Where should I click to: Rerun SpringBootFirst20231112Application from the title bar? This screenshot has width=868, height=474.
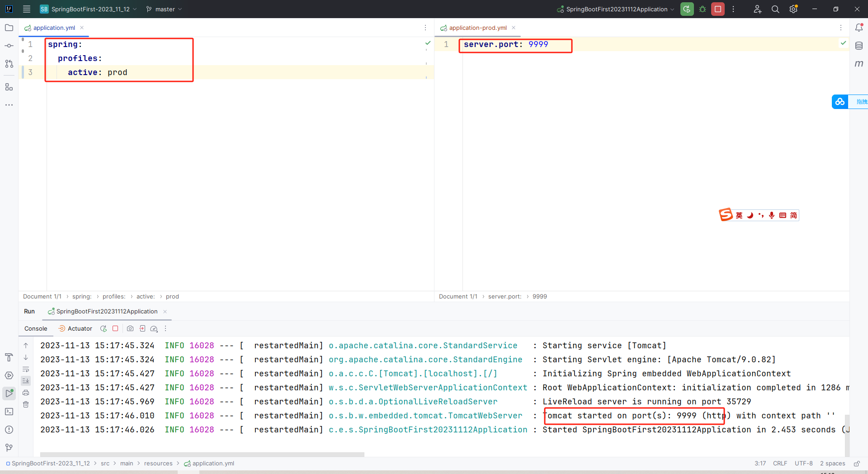click(x=687, y=9)
